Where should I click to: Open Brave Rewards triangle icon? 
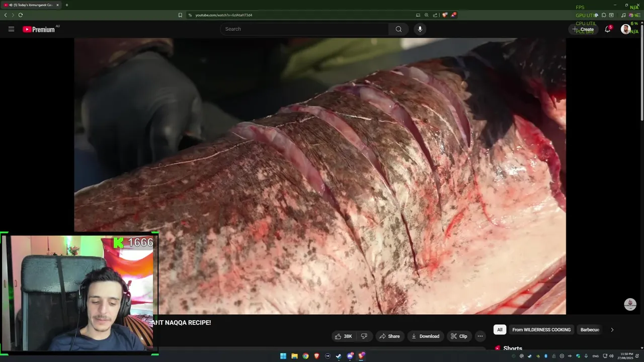pos(453,15)
